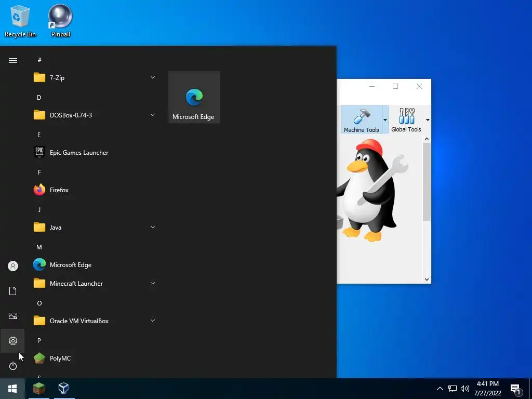Open the notification center icon
The height and width of the screenshot is (399, 532).
pos(516,389)
